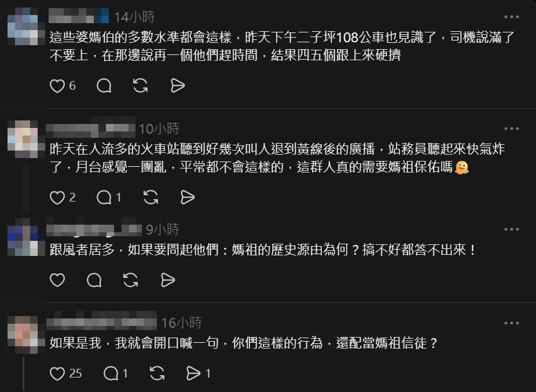536x392 pixels.
Task: Reply to the 9小時 comment
Action: 94,280
